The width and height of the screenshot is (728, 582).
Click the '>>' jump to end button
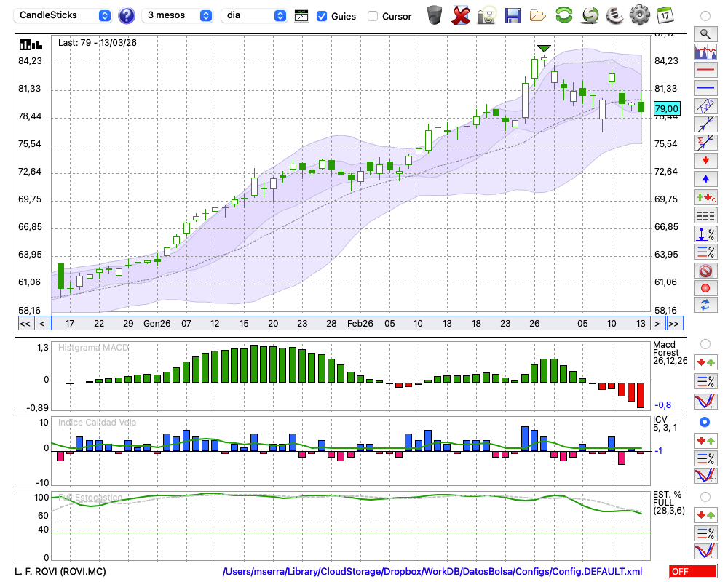[x=674, y=324]
